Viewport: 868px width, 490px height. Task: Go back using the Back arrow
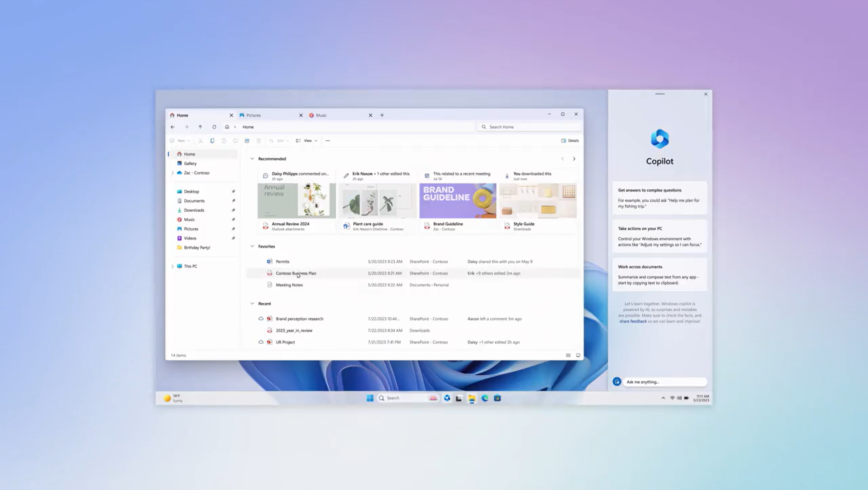173,127
